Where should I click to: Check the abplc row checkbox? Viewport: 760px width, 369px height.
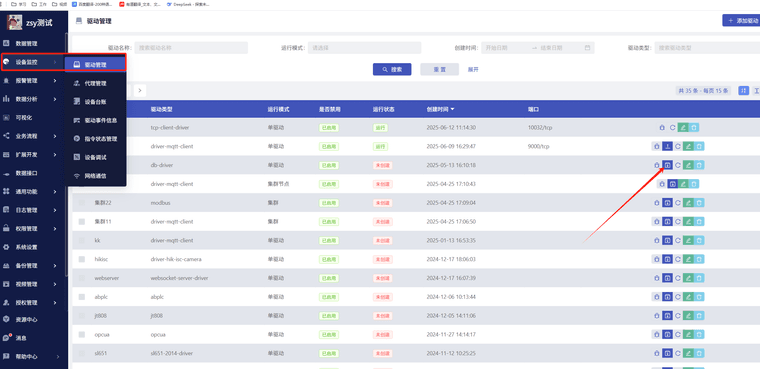point(81,297)
